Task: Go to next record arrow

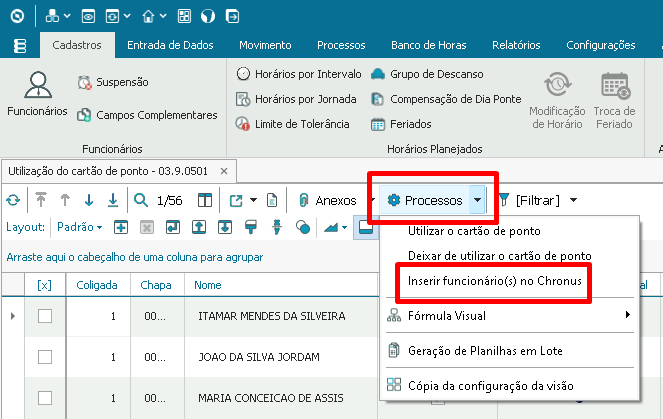Action: point(89,200)
